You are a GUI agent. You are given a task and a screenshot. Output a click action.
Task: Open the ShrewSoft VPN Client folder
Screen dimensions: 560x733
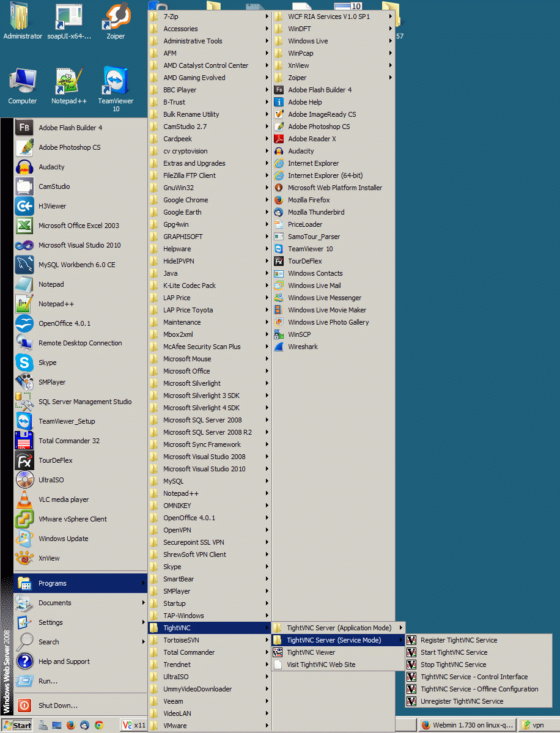(210, 554)
